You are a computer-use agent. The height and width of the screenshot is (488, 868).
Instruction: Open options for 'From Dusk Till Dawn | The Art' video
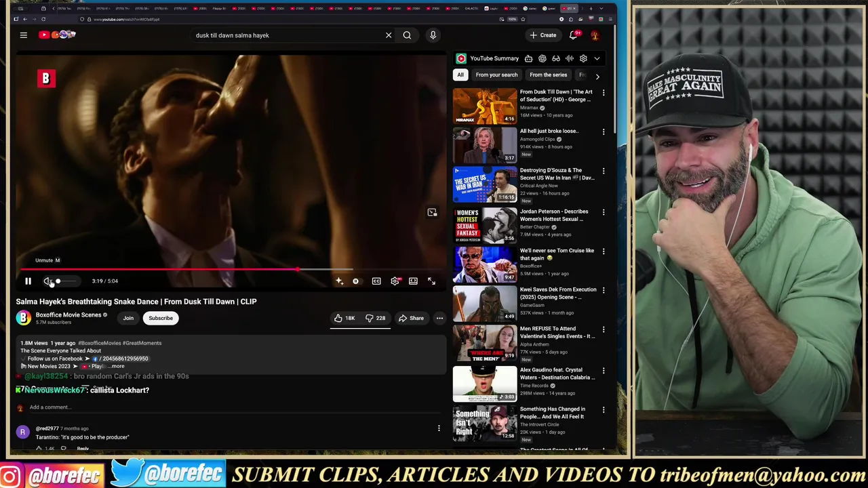click(x=604, y=93)
